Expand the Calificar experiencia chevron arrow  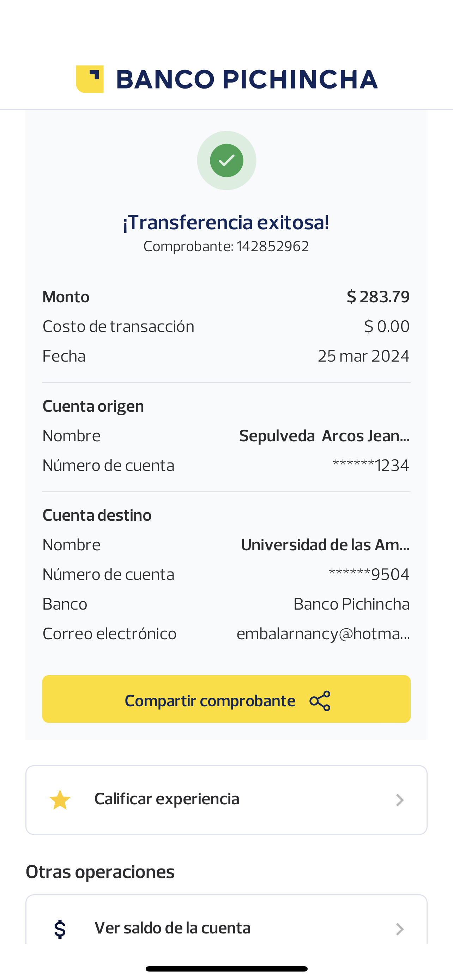pyautogui.click(x=399, y=800)
